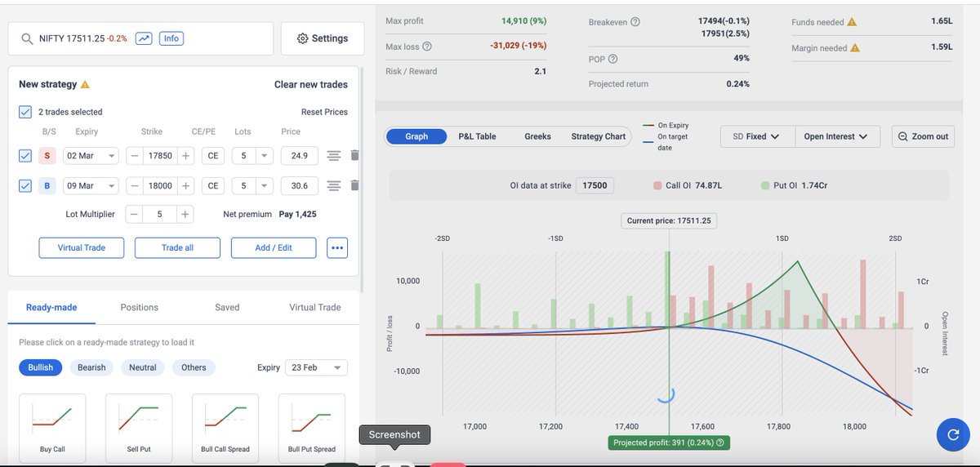The height and width of the screenshot is (467, 980).
Task: Open the three-dots more options button
Action: pyautogui.click(x=336, y=247)
